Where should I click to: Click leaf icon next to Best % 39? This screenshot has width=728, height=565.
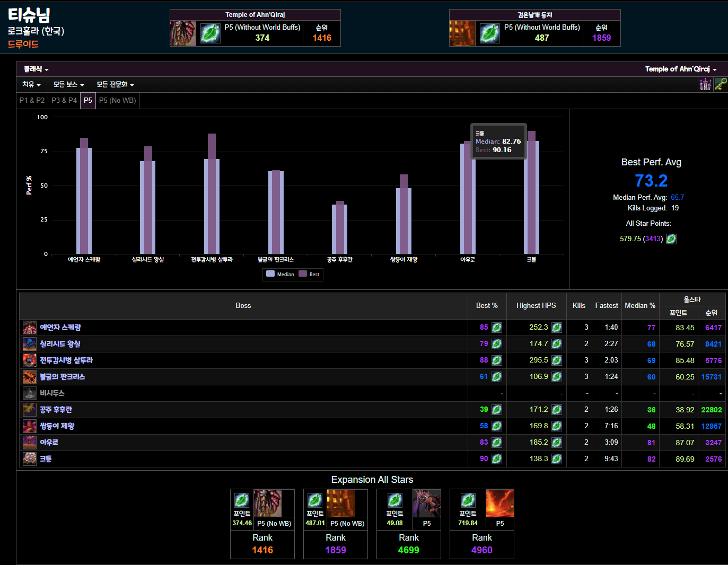(497, 410)
